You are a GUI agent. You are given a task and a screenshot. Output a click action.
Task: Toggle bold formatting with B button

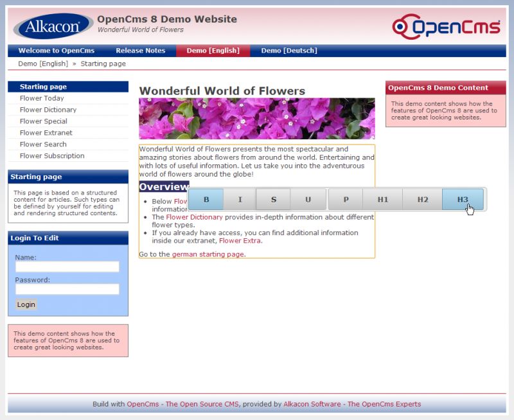pyautogui.click(x=206, y=199)
